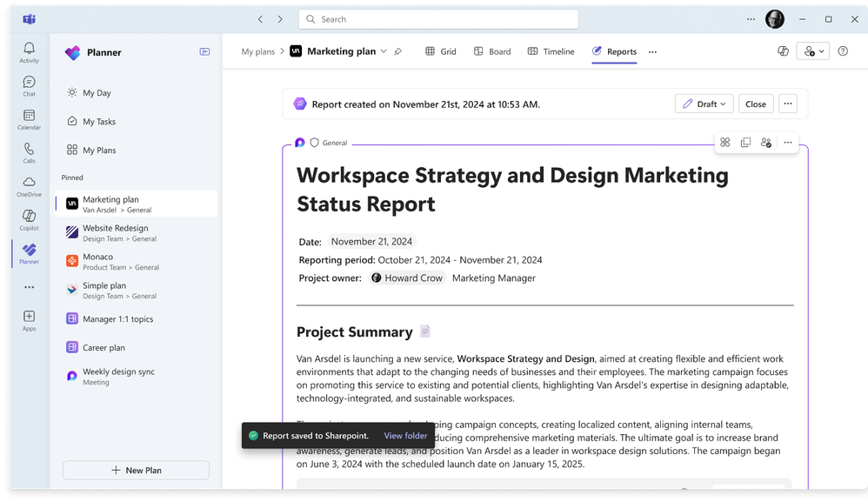Click the share people icon in report toolbar

(766, 142)
